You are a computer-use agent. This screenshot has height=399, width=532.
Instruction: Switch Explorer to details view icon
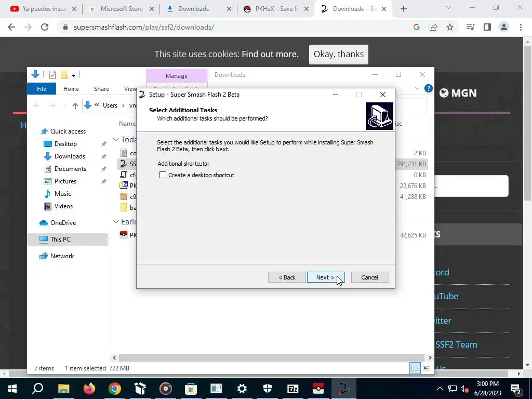(415, 368)
